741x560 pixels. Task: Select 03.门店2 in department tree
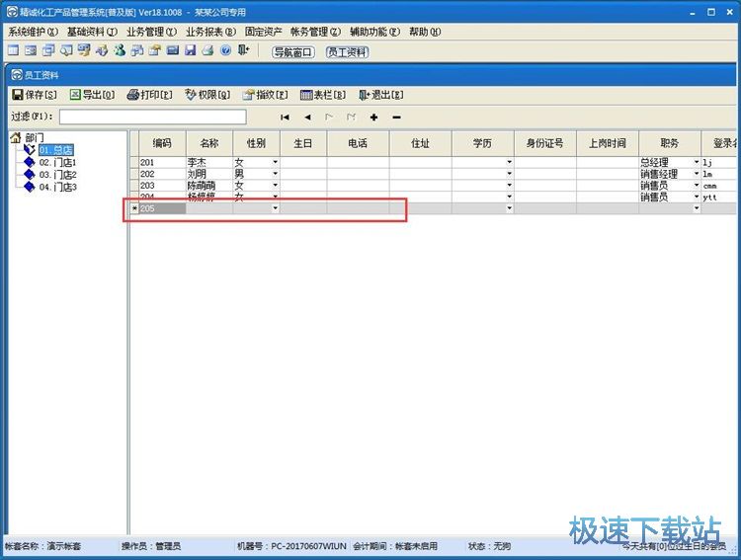point(57,175)
